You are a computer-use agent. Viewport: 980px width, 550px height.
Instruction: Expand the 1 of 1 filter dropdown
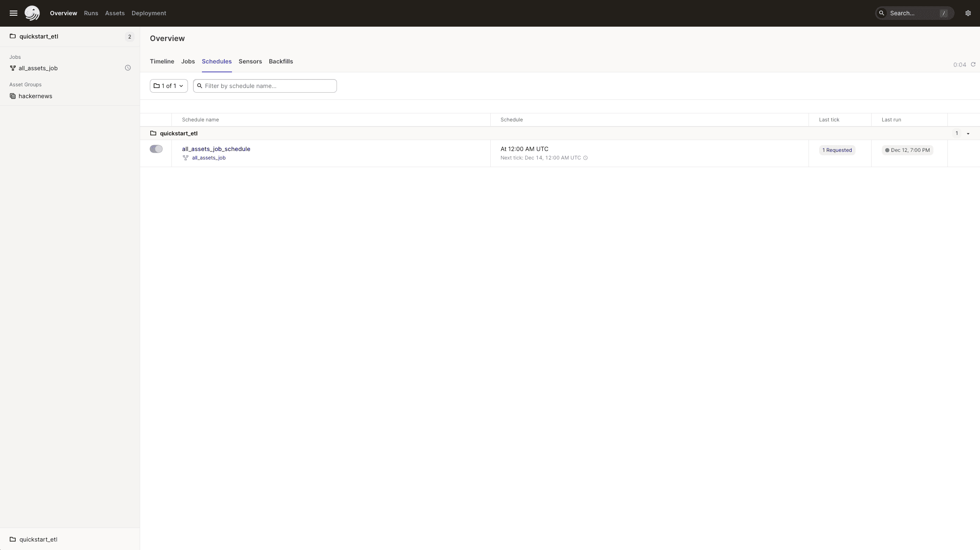pyautogui.click(x=168, y=85)
